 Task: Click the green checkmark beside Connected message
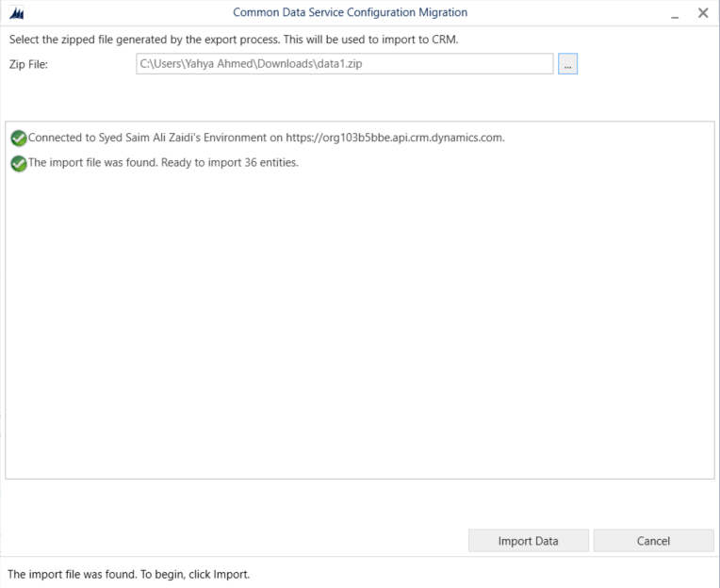click(x=19, y=138)
